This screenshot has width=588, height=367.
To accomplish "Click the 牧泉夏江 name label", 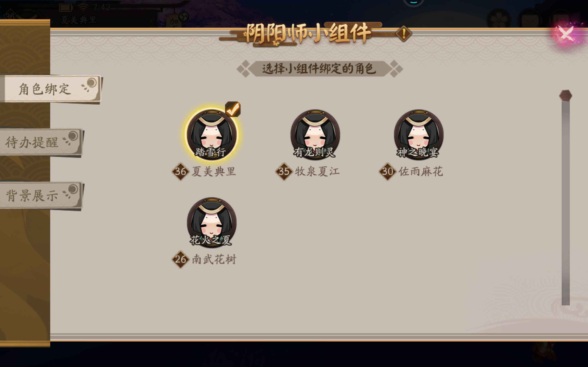I will [317, 171].
